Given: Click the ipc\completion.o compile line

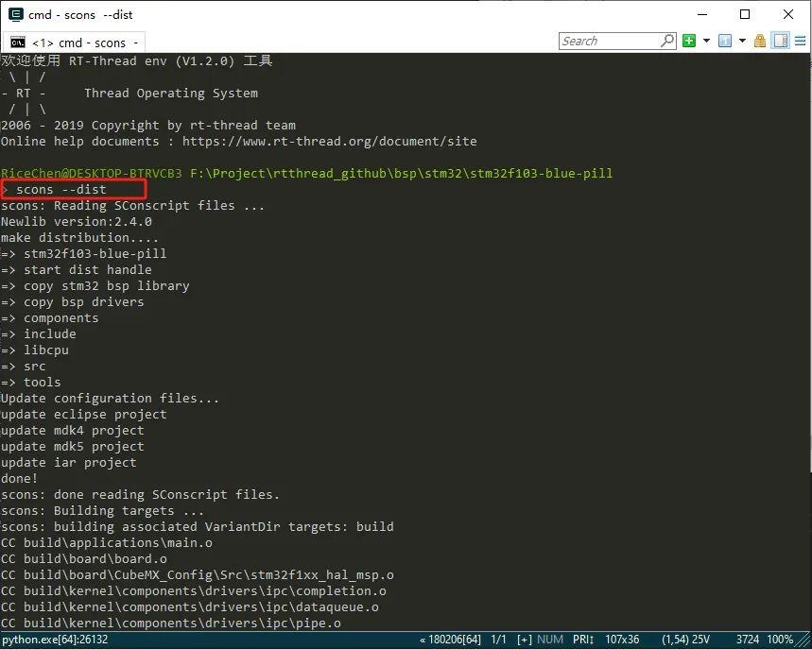Looking at the screenshot, I should click(194, 590).
